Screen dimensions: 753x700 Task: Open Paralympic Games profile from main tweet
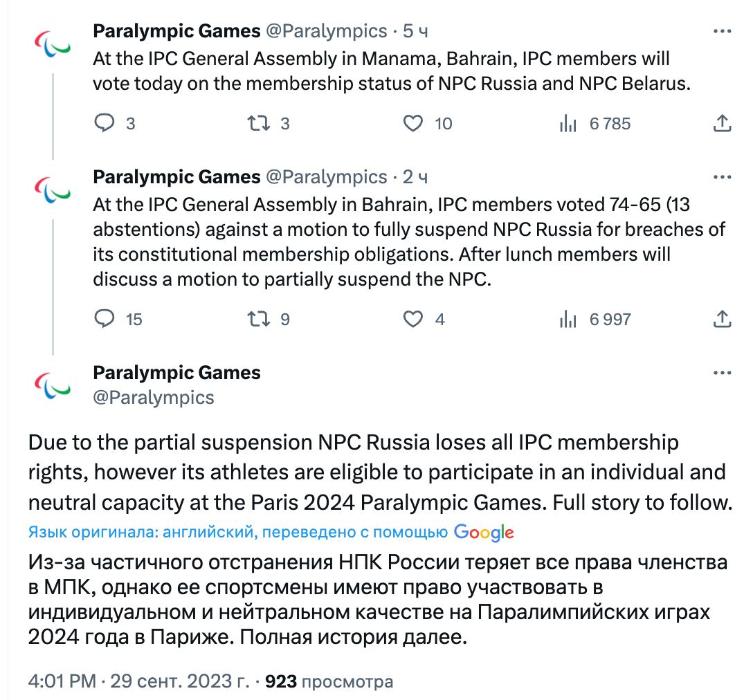point(176,373)
